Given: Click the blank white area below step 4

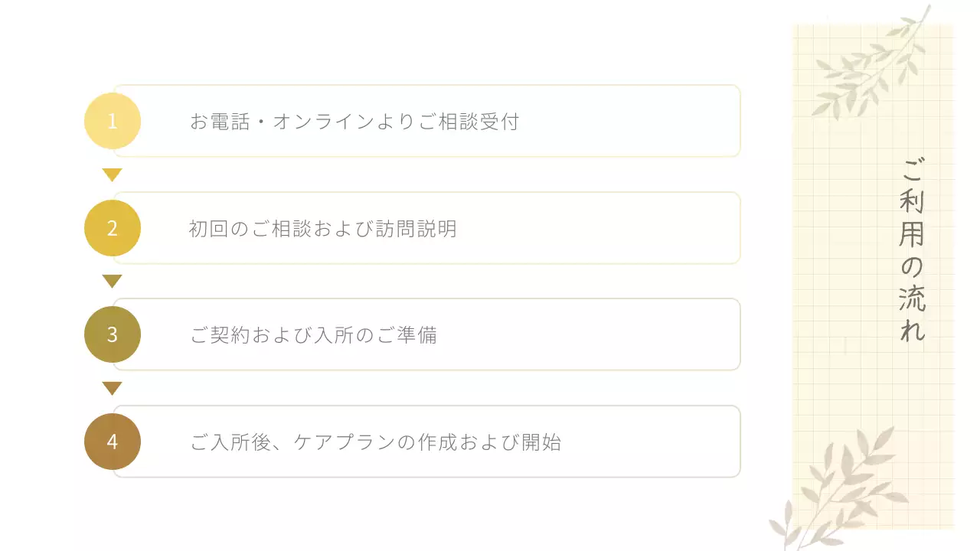Looking at the screenshot, I should [421, 513].
